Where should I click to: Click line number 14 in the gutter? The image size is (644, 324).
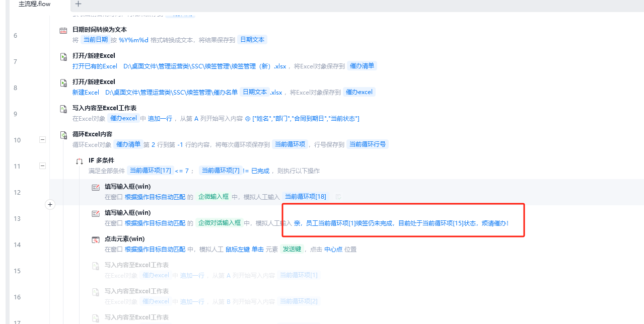17,245
